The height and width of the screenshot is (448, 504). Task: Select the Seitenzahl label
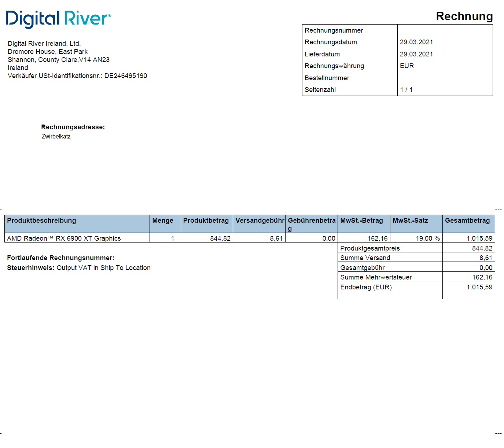point(320,90)
